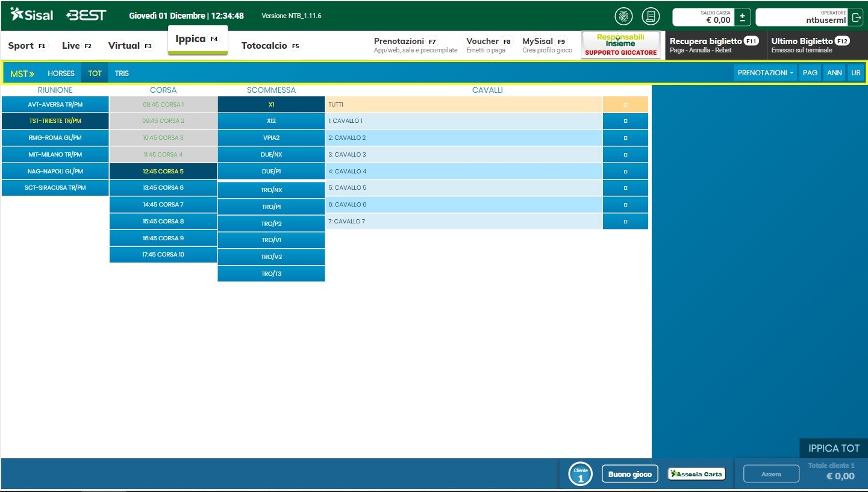The image size is (868, 492).
Task: Click the plus/minus button beside Saldo Cassa
Action: (743, 17)
